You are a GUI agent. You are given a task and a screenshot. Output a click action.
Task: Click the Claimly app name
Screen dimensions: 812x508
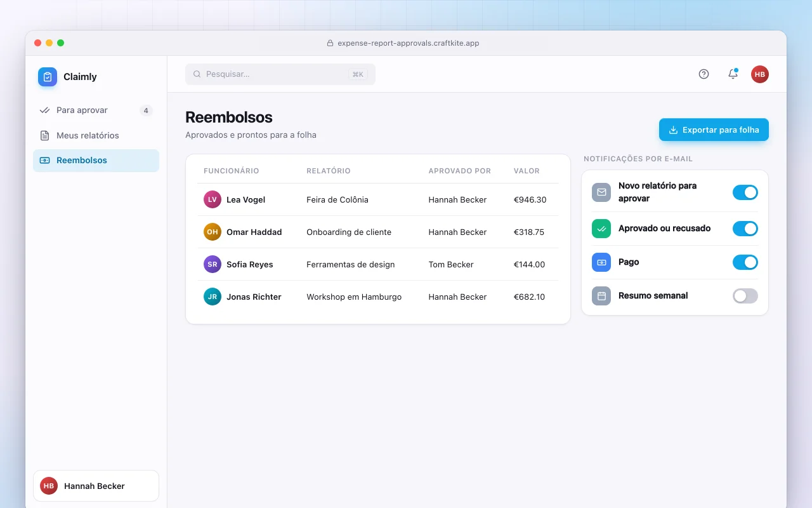pos(80,77)
